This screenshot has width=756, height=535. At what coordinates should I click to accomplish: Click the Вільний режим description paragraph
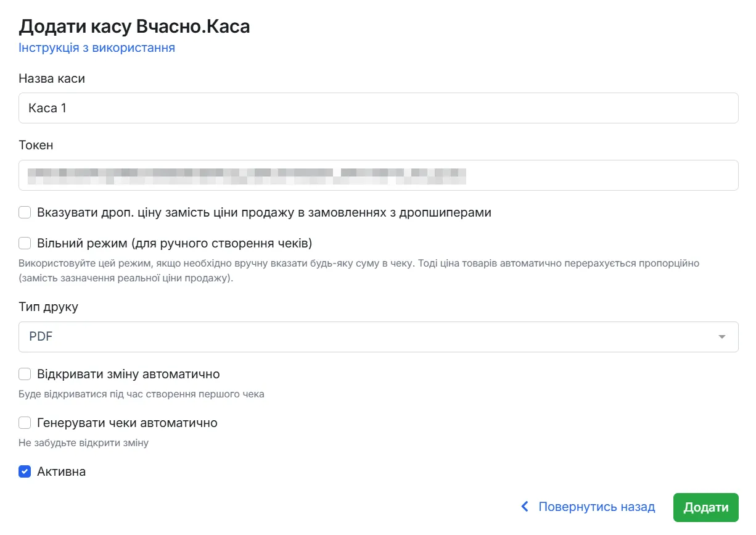359,270
